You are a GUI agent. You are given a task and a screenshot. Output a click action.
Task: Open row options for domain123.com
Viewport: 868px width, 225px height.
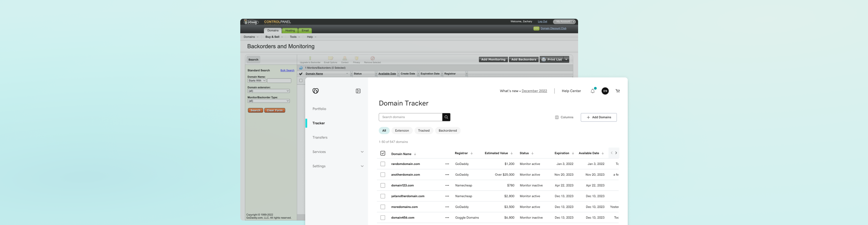[447, 185]
